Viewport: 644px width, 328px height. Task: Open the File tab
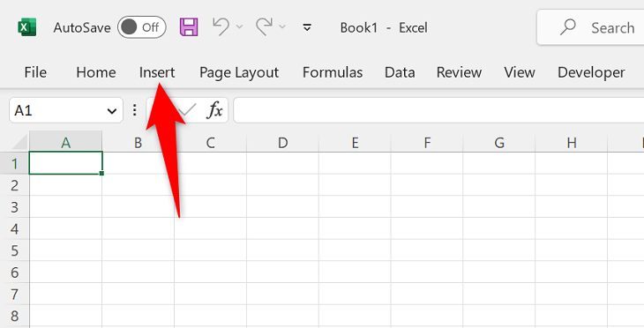coord(35,72)
